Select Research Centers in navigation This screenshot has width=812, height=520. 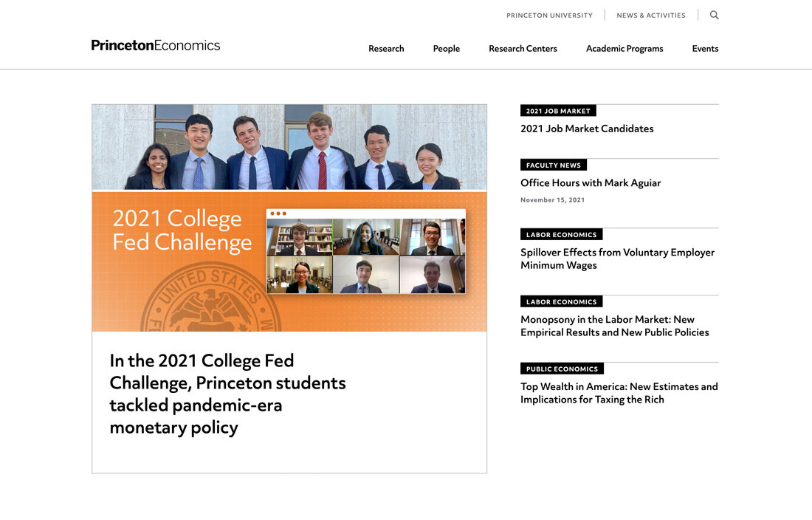523,49
